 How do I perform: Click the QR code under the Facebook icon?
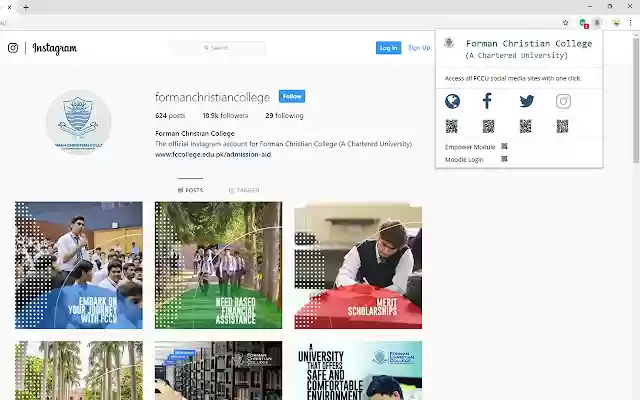[489, 127]
